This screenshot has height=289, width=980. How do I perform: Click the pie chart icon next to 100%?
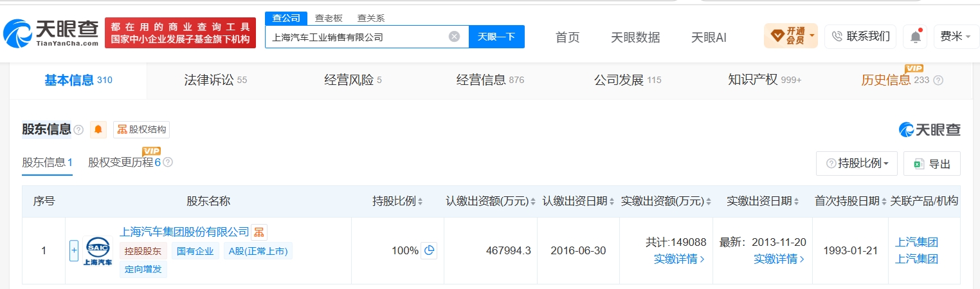point(429,250)
